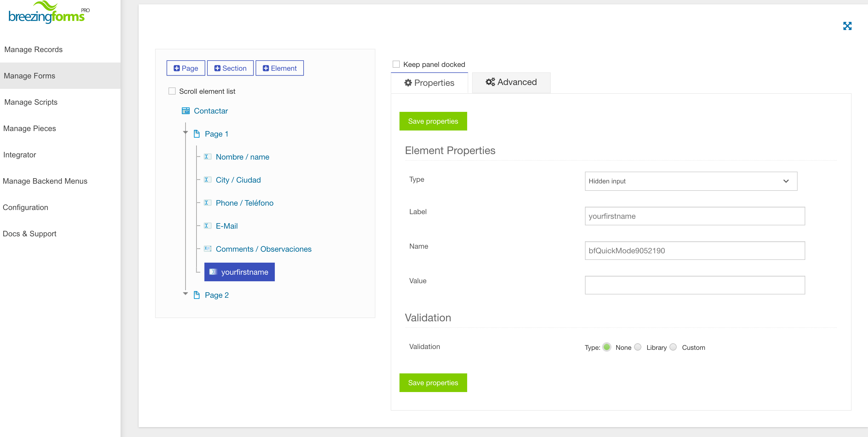Toggle the Scroll element list checkbox
Viewport: 868px width, 437px height.
pos(172,91)
